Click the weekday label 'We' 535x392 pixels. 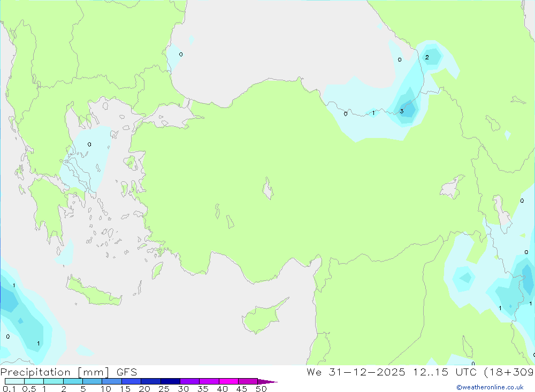(x=314, y=372)
